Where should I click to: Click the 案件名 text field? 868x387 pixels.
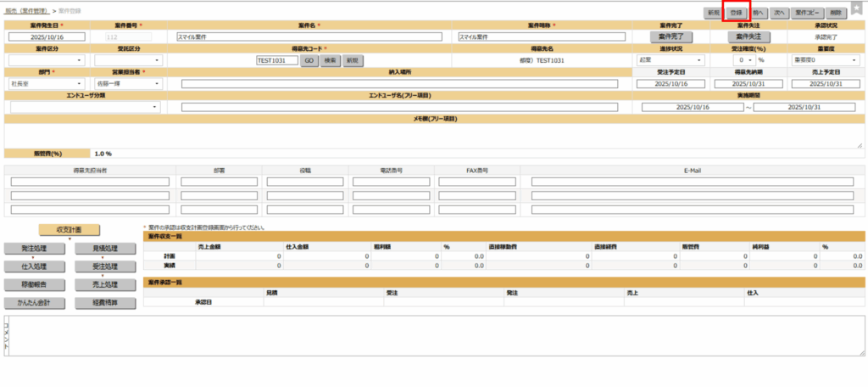pos(309,37)
